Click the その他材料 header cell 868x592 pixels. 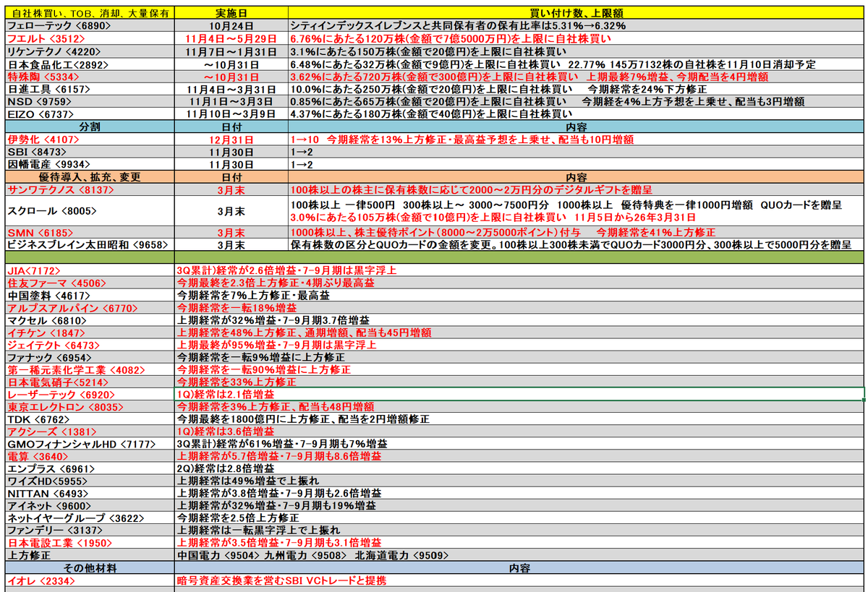[90, 568]
